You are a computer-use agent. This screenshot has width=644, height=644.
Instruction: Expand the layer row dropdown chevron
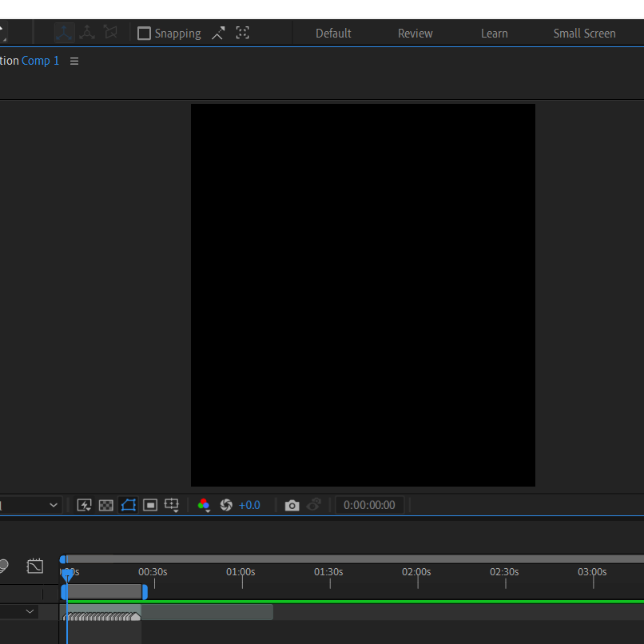30,611
